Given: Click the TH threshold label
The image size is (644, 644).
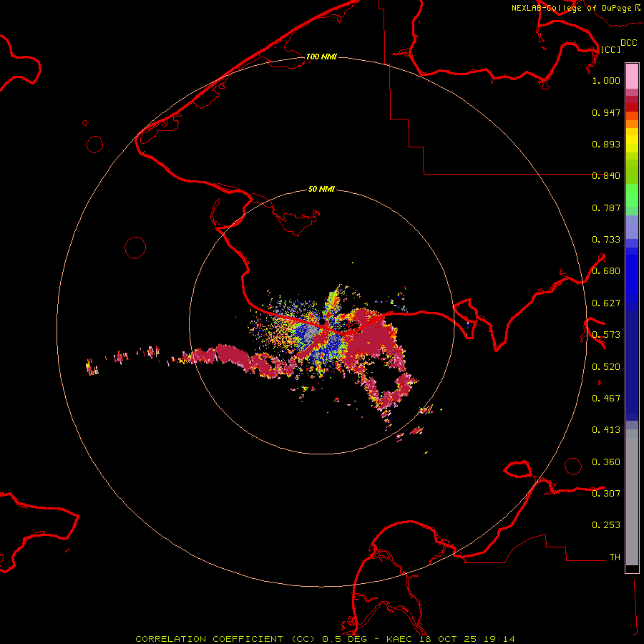Looking at the screenshot, I should pos(615,557).
